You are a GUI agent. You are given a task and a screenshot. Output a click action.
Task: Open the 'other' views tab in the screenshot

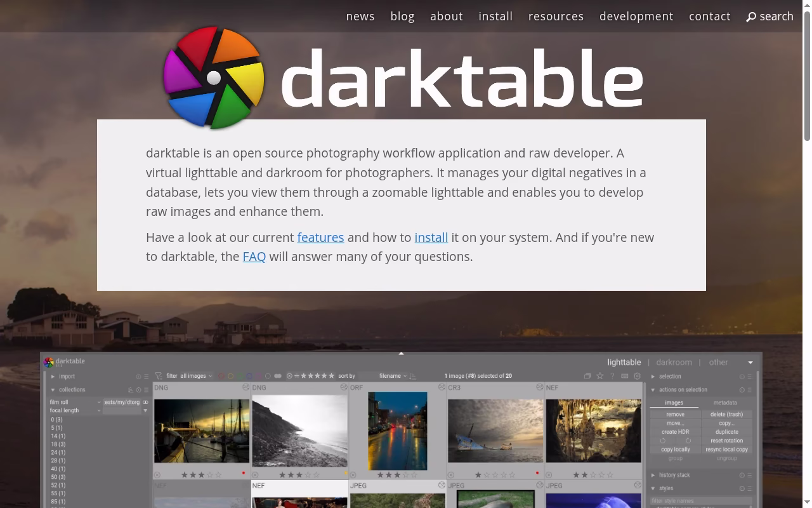719,363
